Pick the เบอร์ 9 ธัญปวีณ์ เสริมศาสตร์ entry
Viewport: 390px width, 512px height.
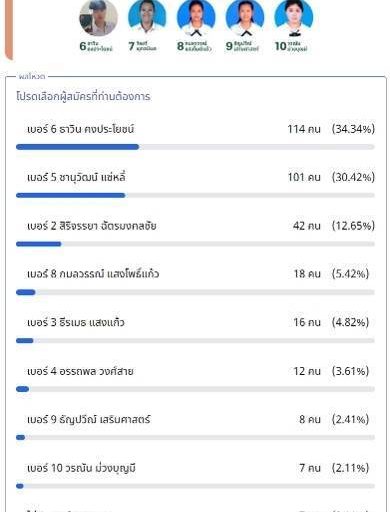[x=195, y=427]
